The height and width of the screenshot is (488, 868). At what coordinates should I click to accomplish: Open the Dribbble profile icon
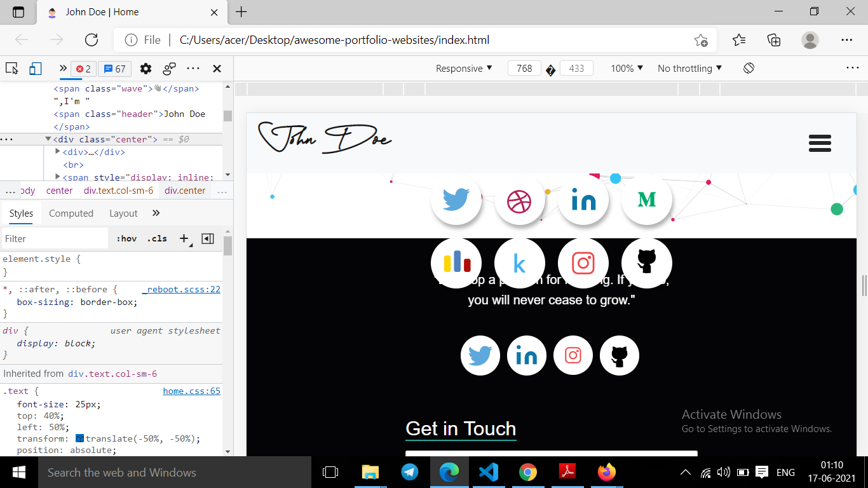520,199
